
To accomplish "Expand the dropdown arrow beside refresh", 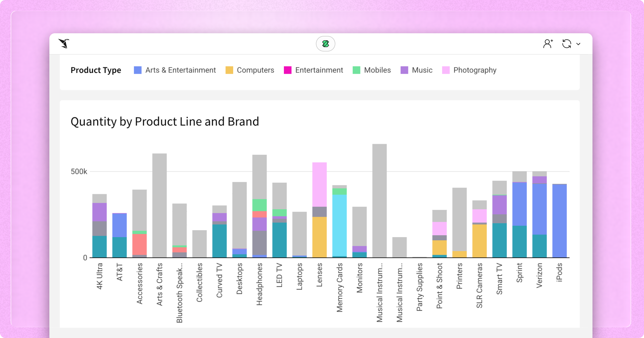I will click(x=579, y=44).
